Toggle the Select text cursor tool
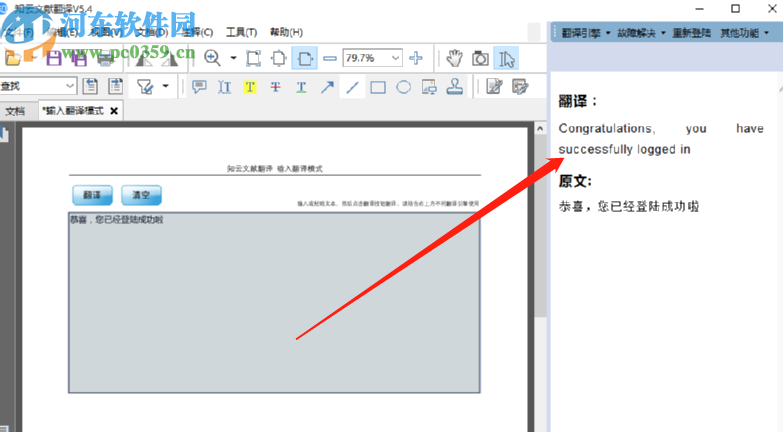Viewport: 783px width, 432px height. pos(506,58)
